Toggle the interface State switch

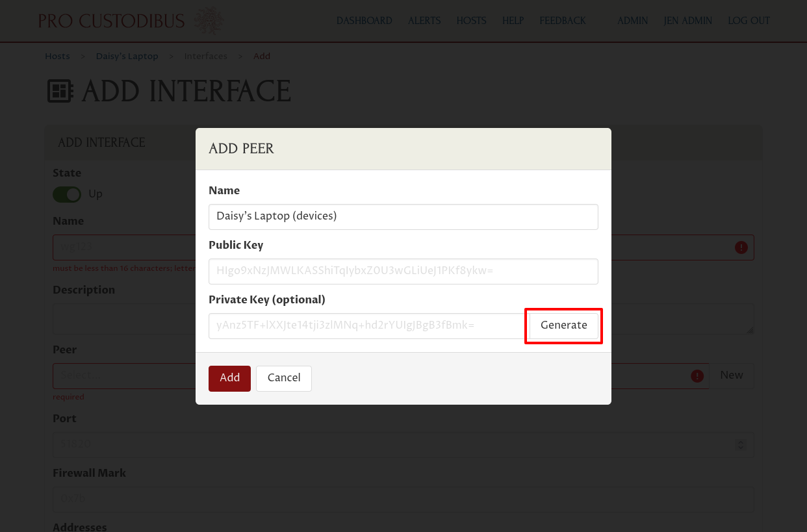pos(67,194)
